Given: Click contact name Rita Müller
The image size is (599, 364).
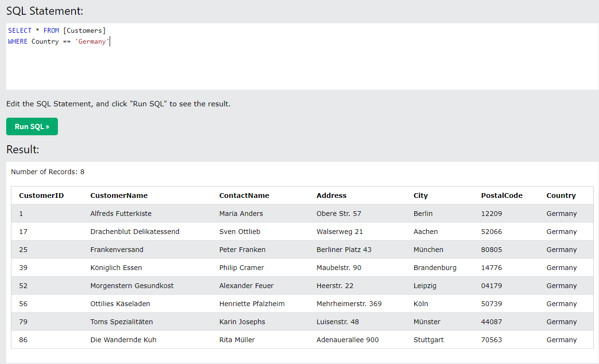Looking at the screenshot, I should click(237, 340).
